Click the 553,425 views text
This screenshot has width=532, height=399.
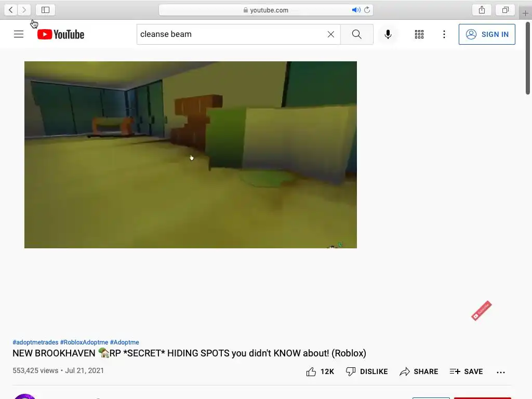pos(35,370)
